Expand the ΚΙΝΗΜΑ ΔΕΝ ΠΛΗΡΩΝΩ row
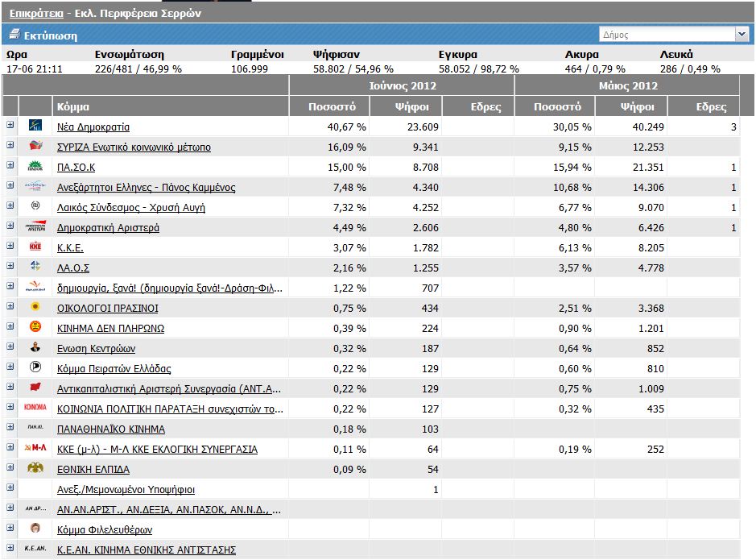The width and height of the screenshot is (756, 560). (x=10, y=327)
